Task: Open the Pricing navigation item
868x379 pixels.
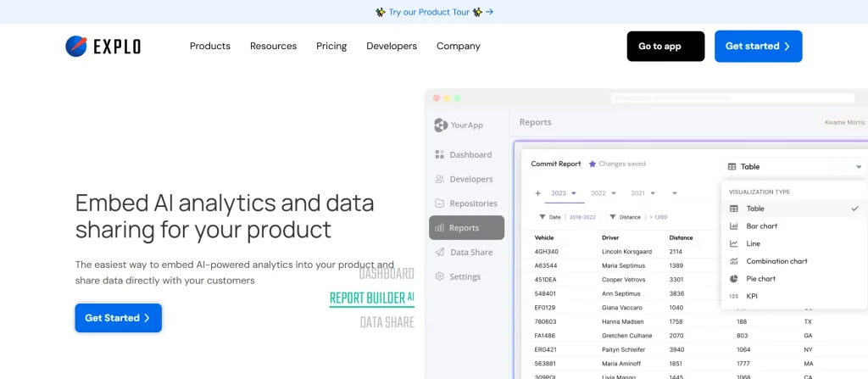Action: pyautogui.click(x=331, y=47)
